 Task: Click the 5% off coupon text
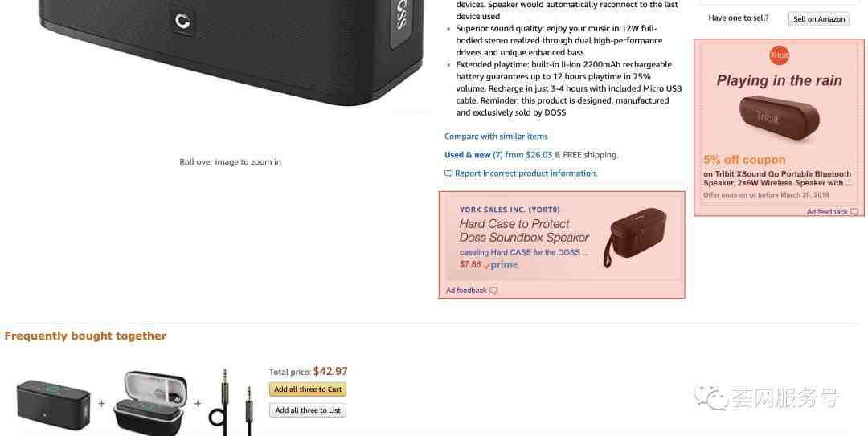[x=744, y=159]
